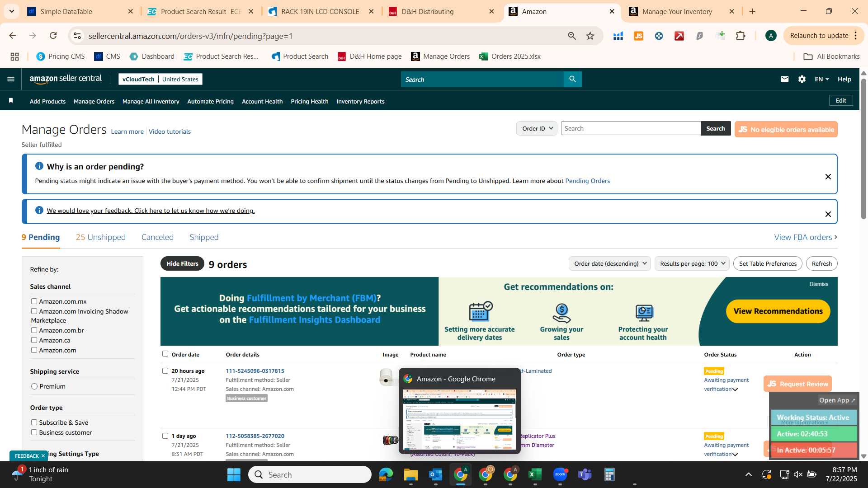The width and height of the screenshot is (868, 488).
Task: Toggle the Amazon.com sales channel filter
Action: 34,350
